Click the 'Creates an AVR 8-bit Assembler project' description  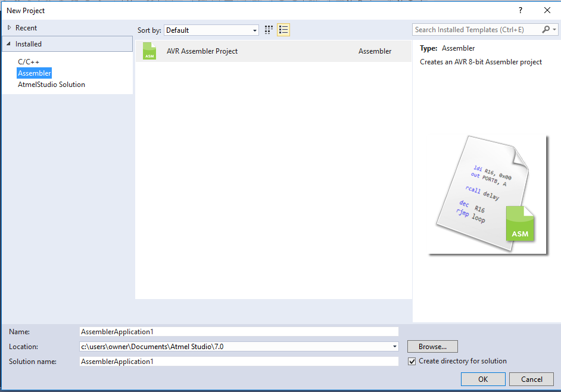pos(481,62)
